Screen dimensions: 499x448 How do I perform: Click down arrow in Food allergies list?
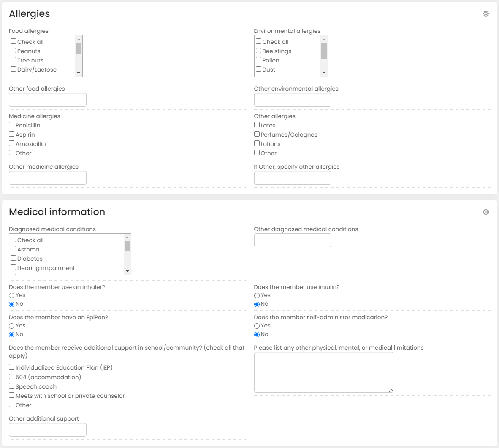point(79,73)
